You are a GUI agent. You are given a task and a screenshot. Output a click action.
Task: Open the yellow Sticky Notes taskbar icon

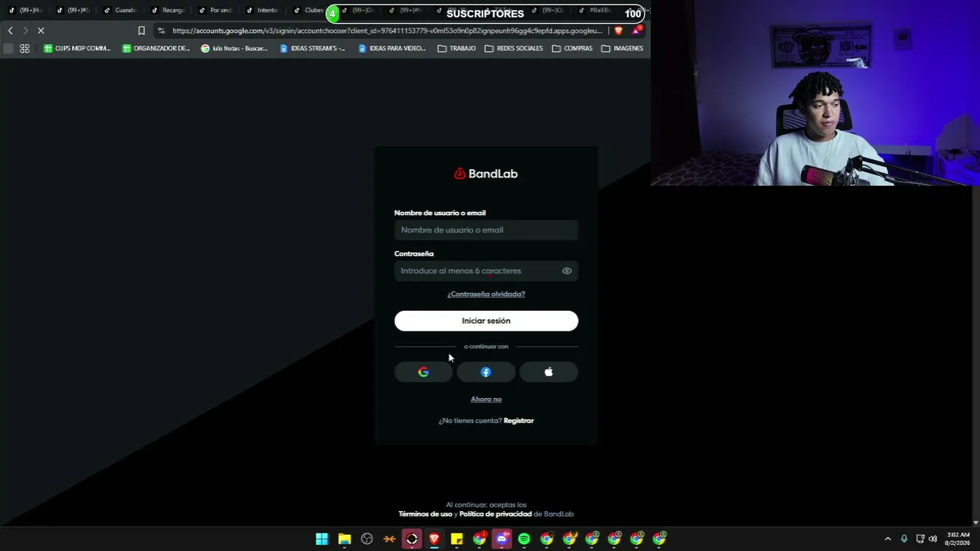456,539
